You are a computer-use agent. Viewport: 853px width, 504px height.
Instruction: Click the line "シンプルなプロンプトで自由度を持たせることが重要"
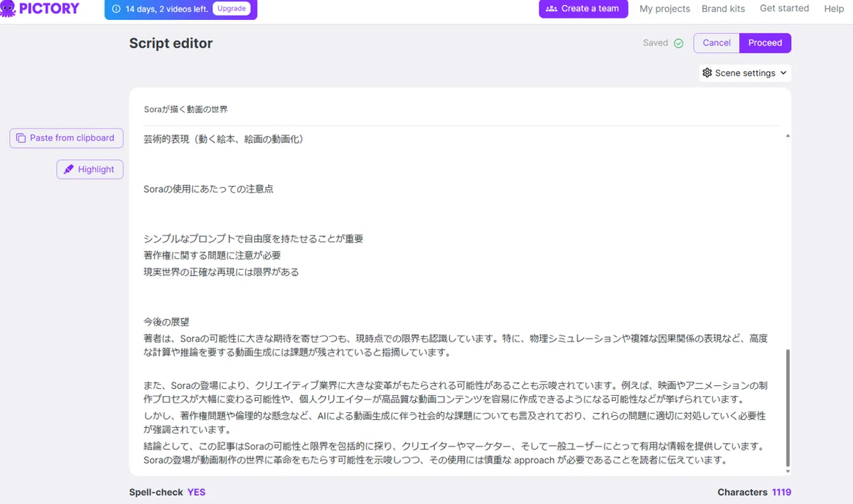[x=253, y=239]
